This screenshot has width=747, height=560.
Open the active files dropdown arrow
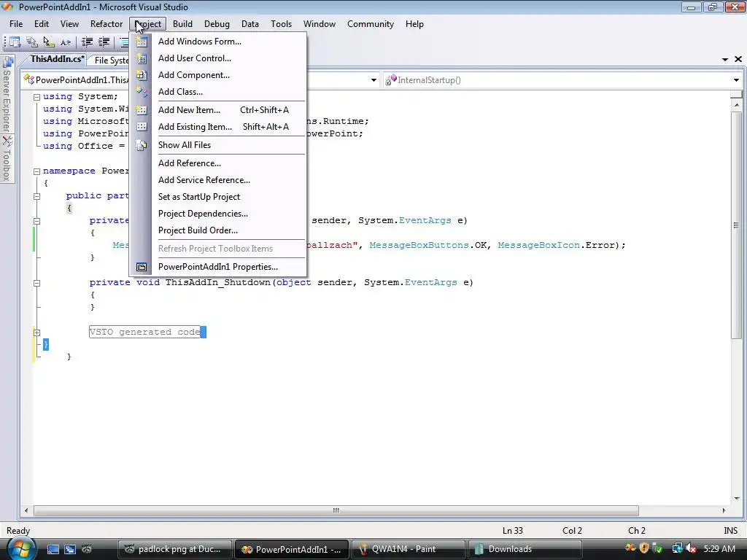click(724, 60)
